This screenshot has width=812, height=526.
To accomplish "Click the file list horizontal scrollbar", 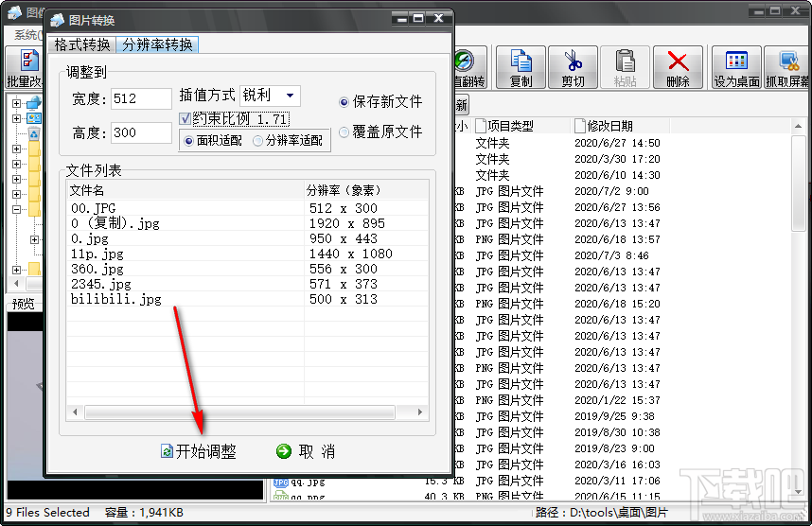I will coord(239,412).
